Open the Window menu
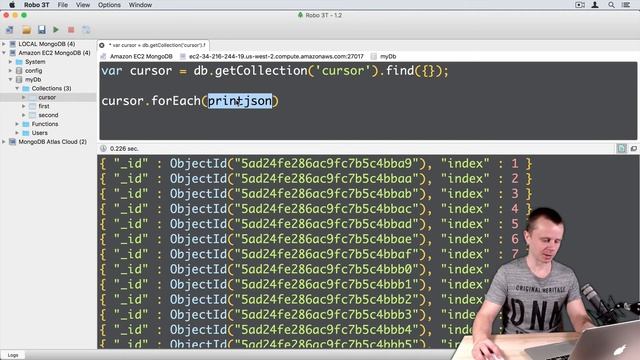 (x=140, y=5)
